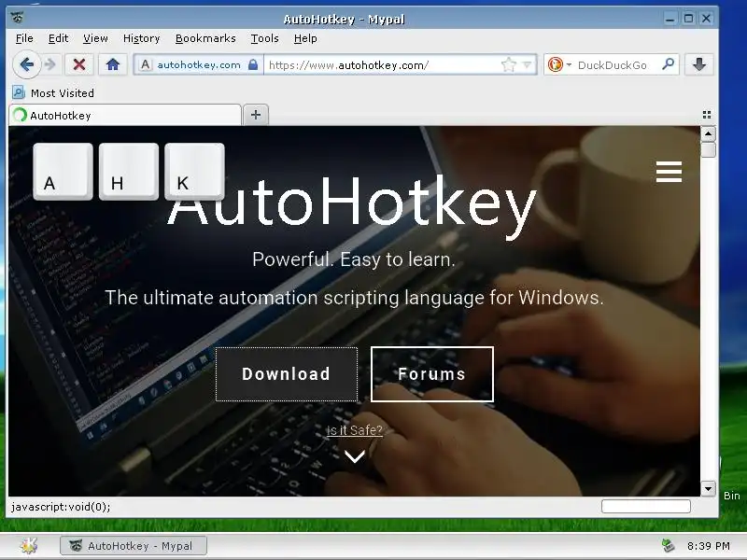
Task: Click the scrollbar up arrow
Action: pos(709,133)
